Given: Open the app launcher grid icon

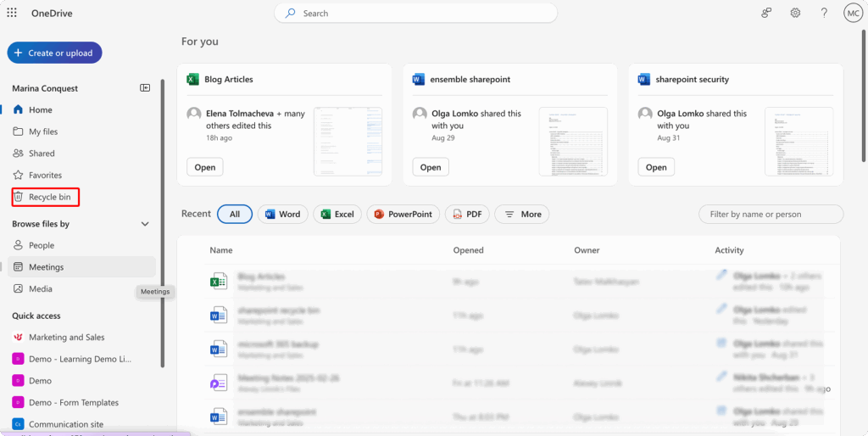Looking at the screenshot, I should click(12, 14).
